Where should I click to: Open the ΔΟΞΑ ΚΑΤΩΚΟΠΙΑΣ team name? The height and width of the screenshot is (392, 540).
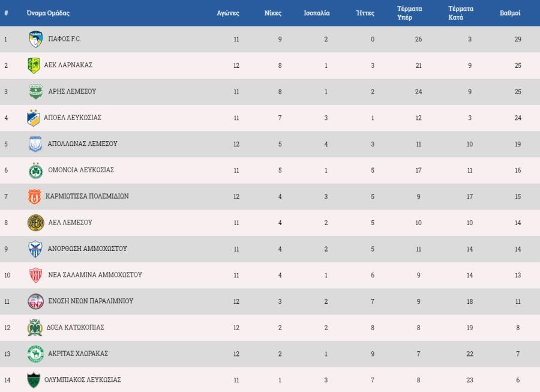click(x=75, y=327)
